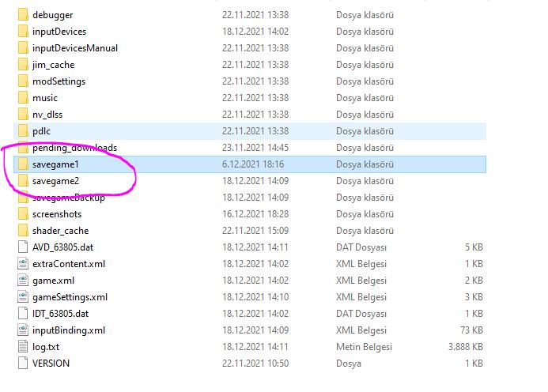The image size is (548, 392).
Task: Click the Dosya type of VERSION
Action: (x=349, y=364)
